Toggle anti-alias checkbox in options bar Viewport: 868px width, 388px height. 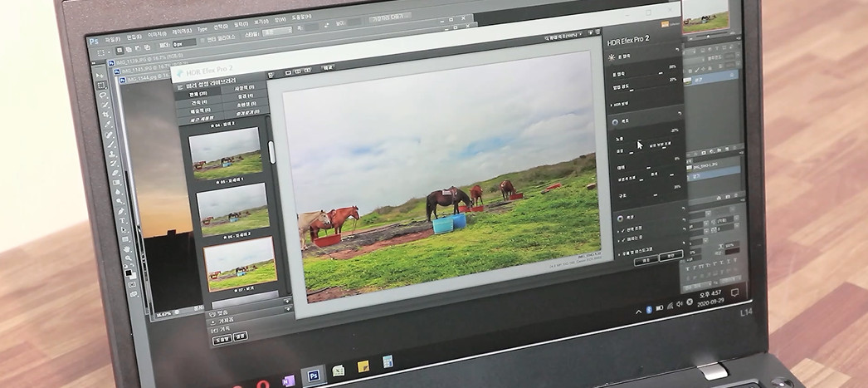[202, 41]
